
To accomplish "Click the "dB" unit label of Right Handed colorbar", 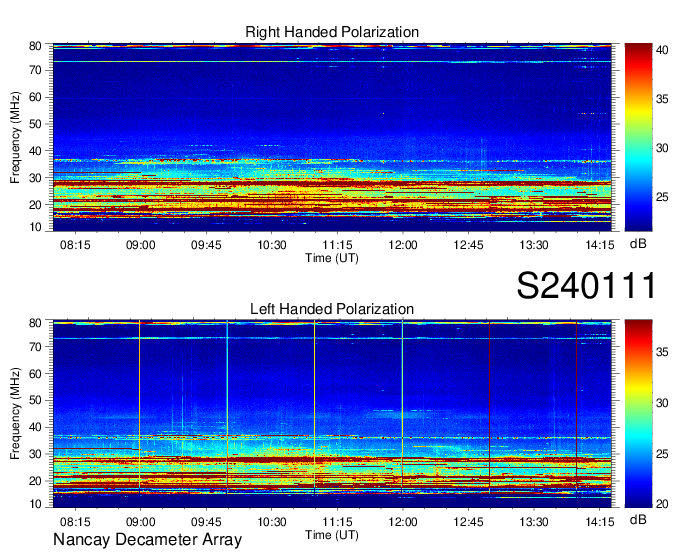I will [638, 244].
